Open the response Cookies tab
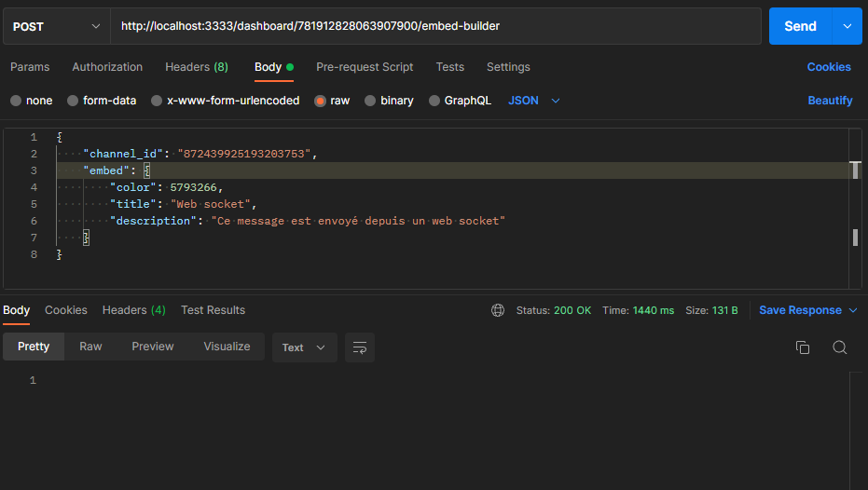Viewport: 868px width, 490px height. pos(66,310)
